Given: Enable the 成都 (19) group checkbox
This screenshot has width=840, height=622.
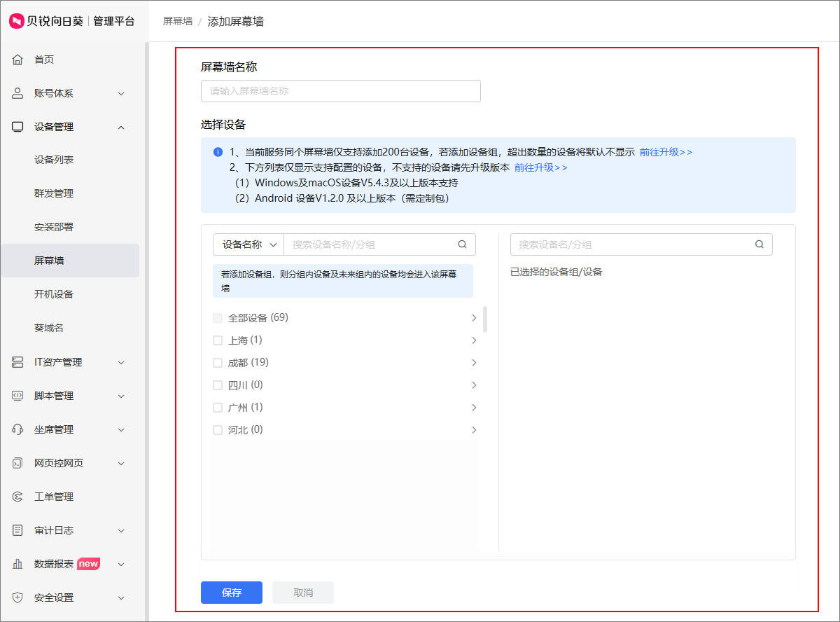Looking at the screenshot, I should 217,362.
